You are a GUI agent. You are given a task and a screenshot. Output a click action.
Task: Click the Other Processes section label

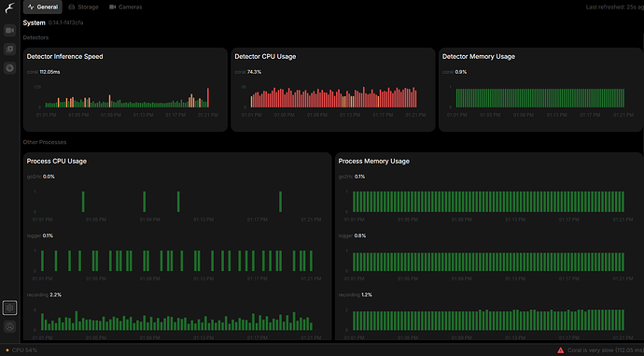click(x=45, y=142)
